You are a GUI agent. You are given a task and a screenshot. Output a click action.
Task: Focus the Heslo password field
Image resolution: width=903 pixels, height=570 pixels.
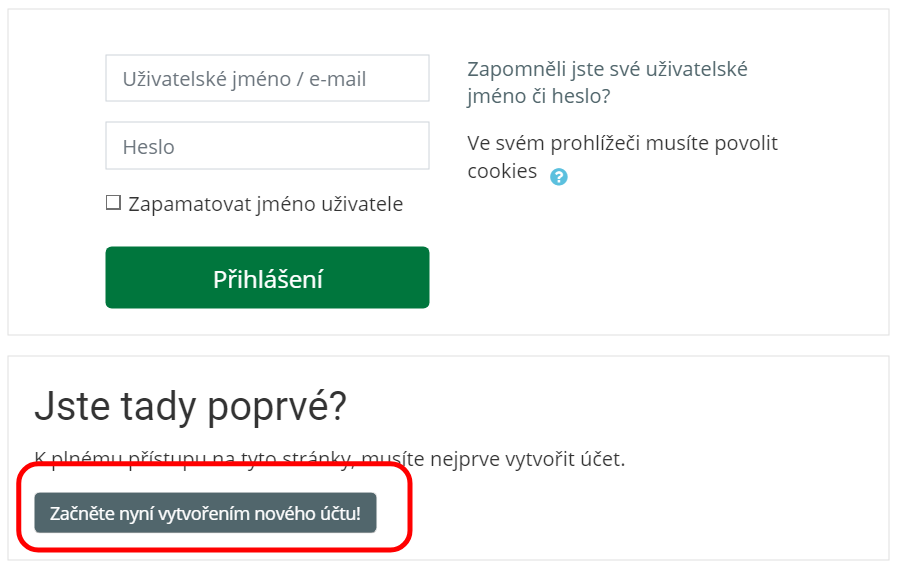click(267, 146)
